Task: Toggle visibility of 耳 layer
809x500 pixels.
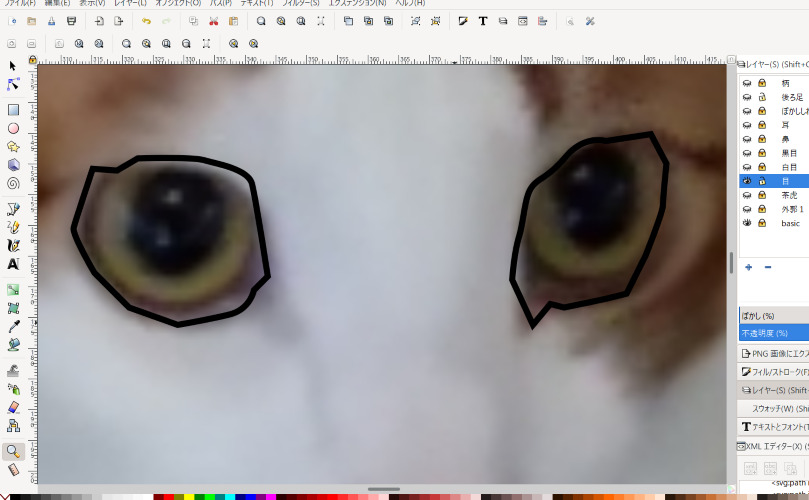Action: click(747, 125)
